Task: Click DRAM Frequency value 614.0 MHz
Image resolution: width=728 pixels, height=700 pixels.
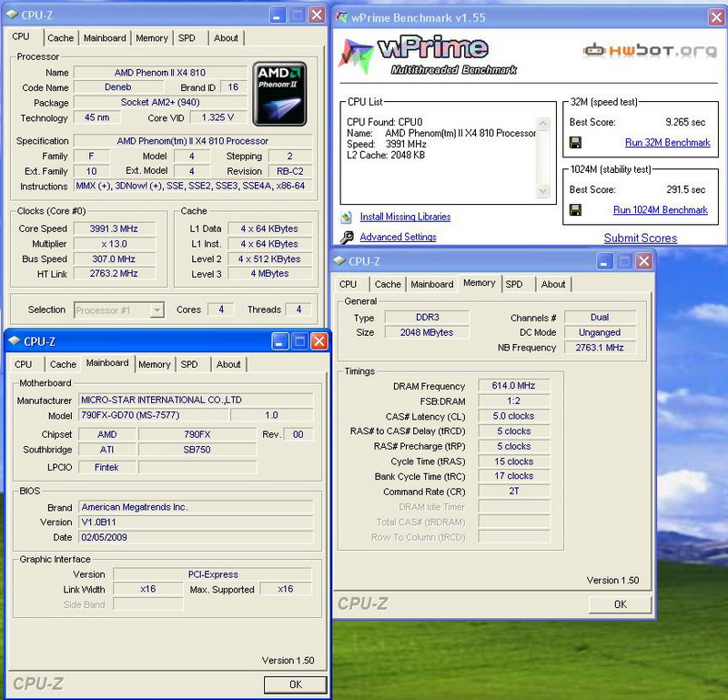Action: 513,386
